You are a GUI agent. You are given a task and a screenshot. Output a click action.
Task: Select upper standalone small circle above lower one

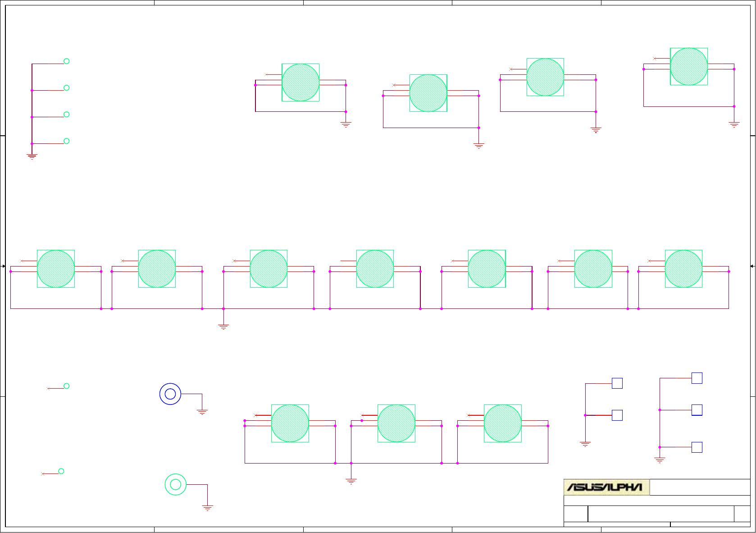(66, 386)
